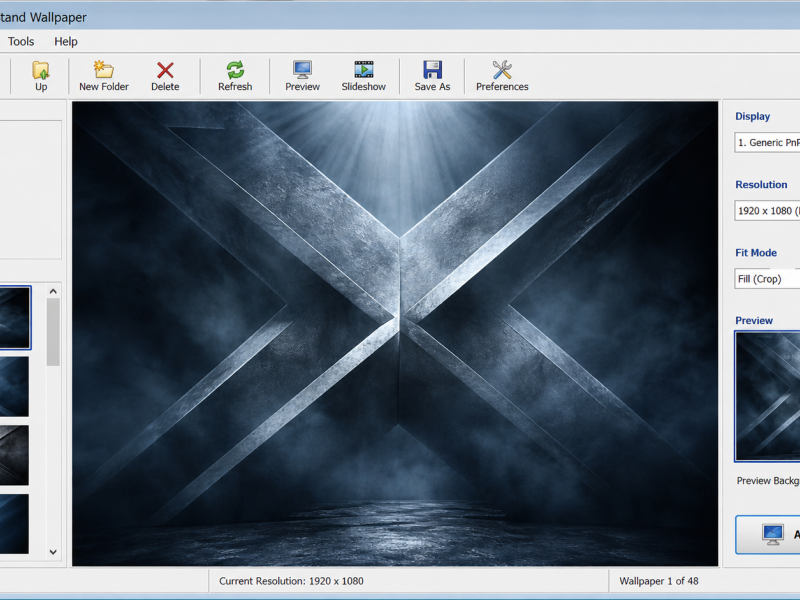Click the Display label
The image size is (800, 600).
[753, 116]
